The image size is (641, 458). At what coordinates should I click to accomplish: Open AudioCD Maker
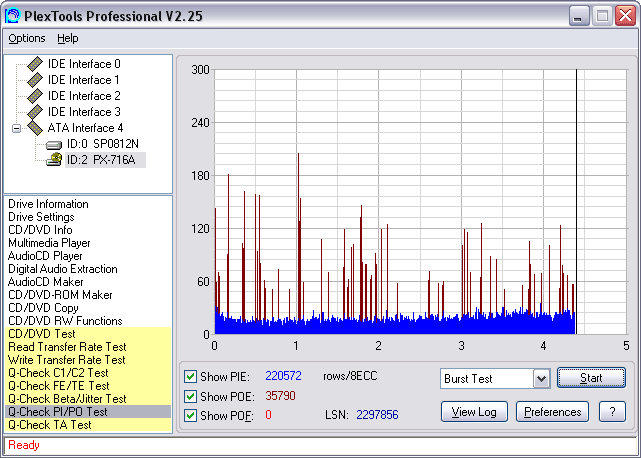(x=45, y=282)
